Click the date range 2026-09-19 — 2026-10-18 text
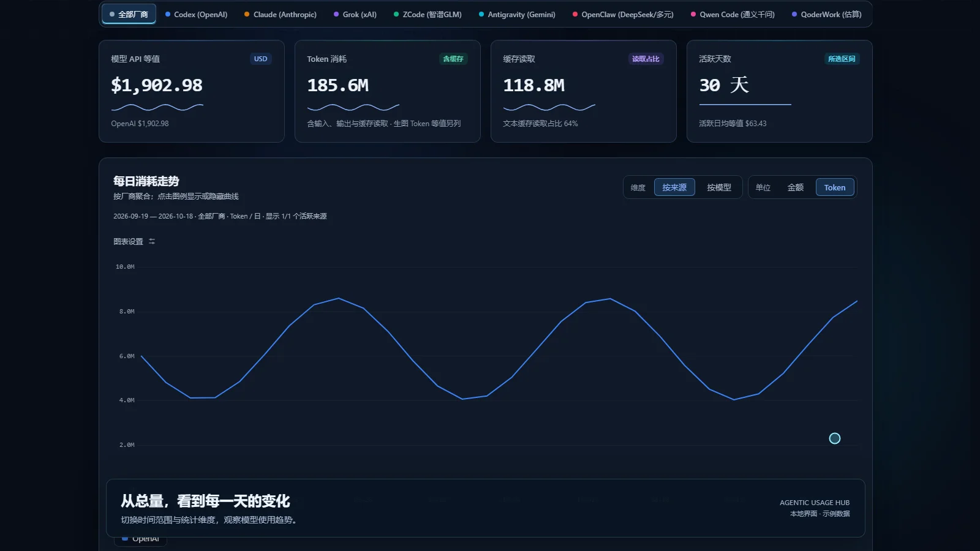The height and width of the screenshot is (551, 980). pyautogui.click(x=153, y=216)
